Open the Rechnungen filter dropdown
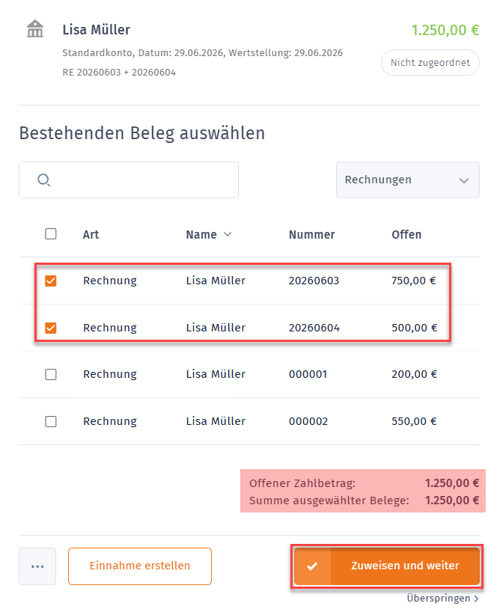This screenshot has width=500, height=609. pyautogui.click(x=408, y=180)
